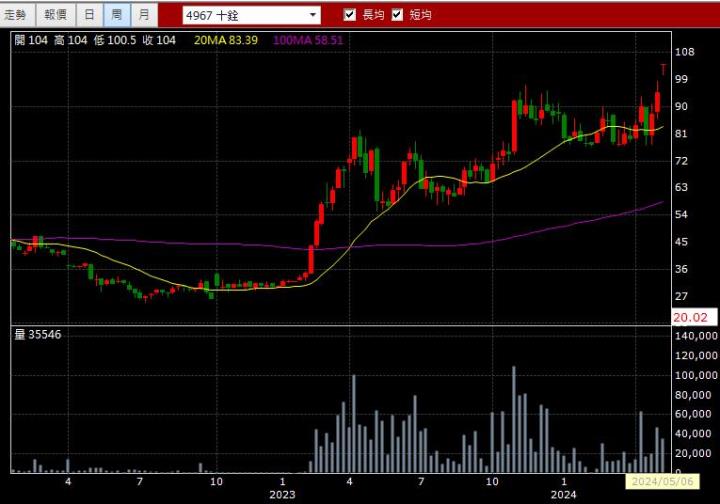Click the tallest volume bar above 100,000
This screenshot has height=504, width=720.
tap(514, 420)
